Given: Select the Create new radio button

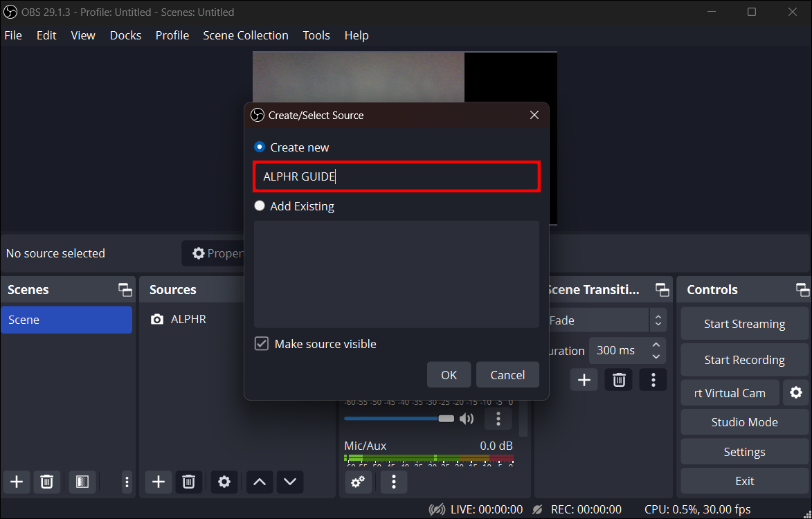Looking at the screenshot, I should [260, 147].
